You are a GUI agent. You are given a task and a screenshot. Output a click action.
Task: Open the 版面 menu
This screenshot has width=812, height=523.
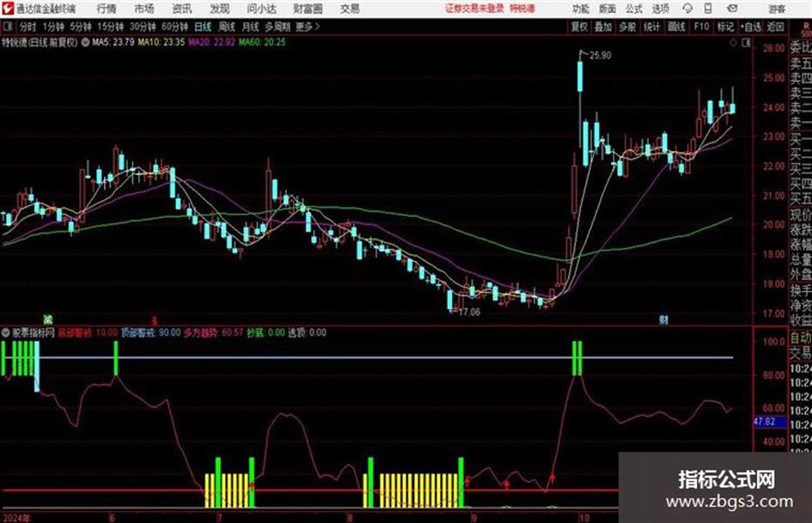coord(607,9)
